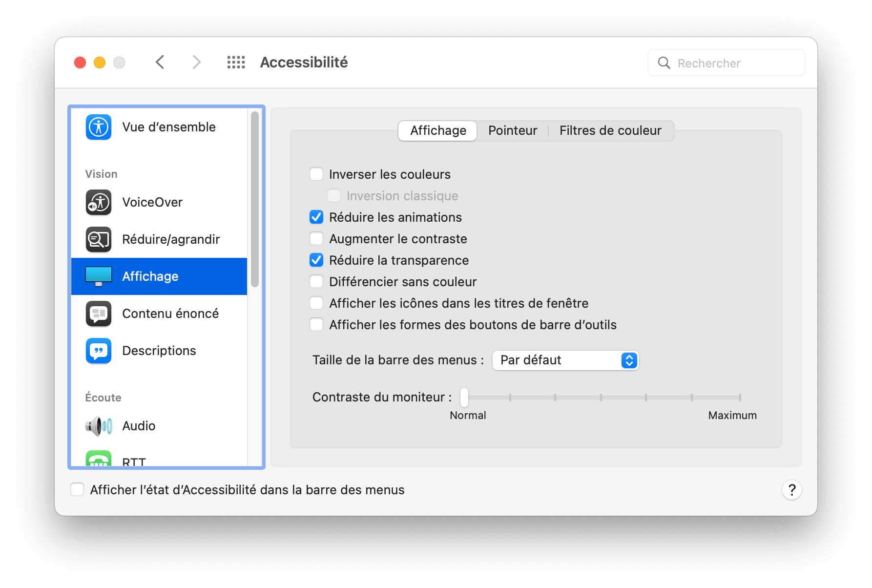Image resolution: width=872 pixels, height=588 pixels.
Task: Open help with the question mark button
Action: (792, 490)
